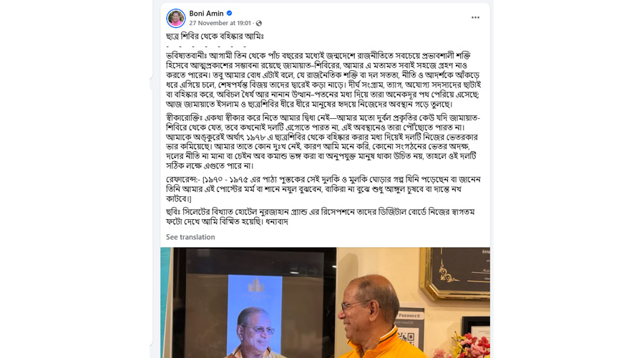Viewport: 644px width, 358px height.
Task: Click the See translation link
Action: tap(190, 237)
